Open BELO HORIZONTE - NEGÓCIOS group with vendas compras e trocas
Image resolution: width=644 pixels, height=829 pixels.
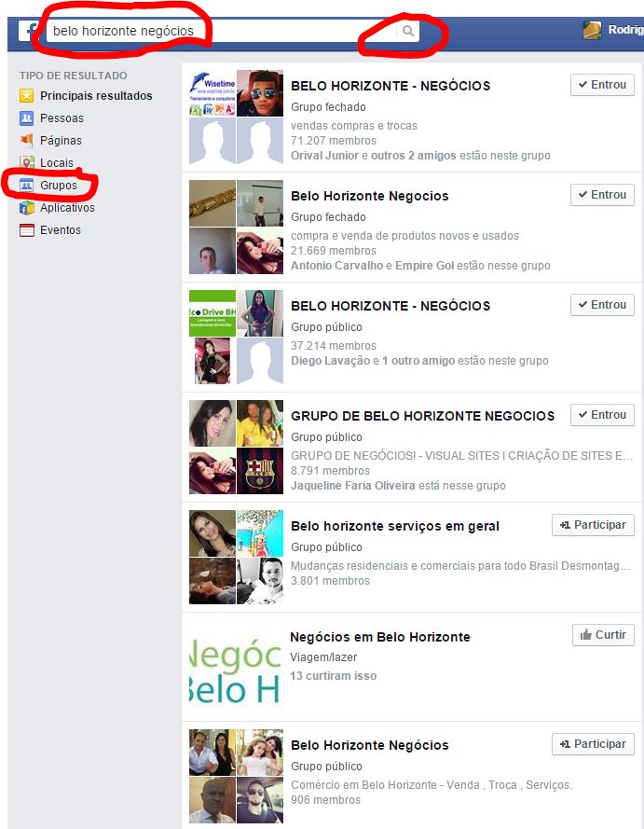391,86
